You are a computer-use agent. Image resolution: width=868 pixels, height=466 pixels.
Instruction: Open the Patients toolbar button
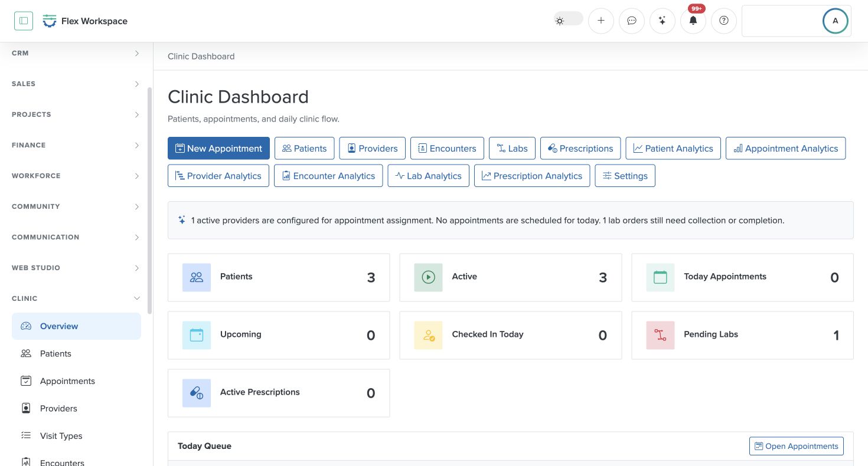point(304,148)
